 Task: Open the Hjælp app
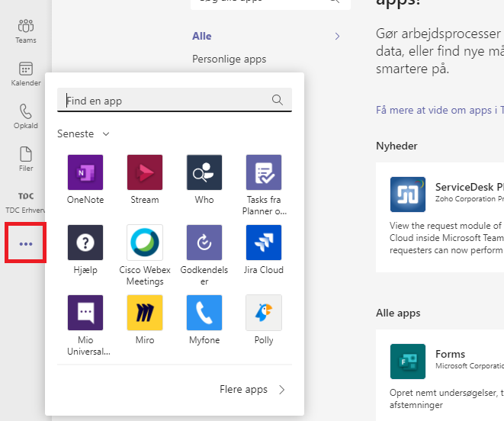click(x=85, y=249)
